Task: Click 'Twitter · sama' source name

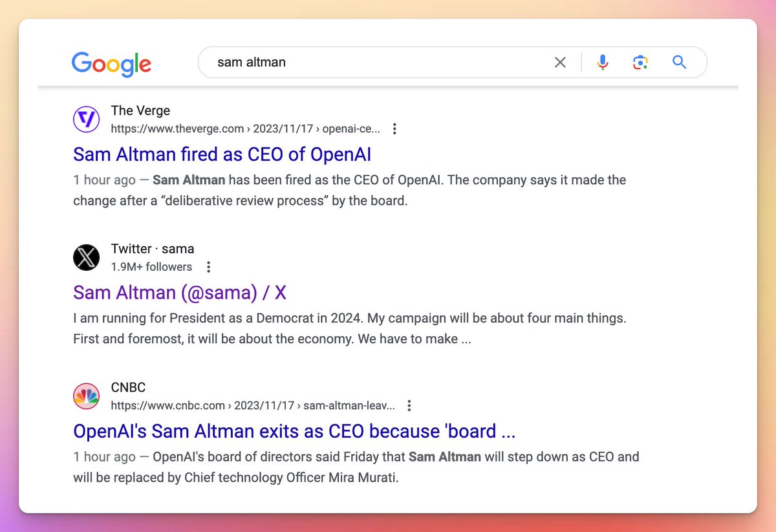Action: (153, 249)
